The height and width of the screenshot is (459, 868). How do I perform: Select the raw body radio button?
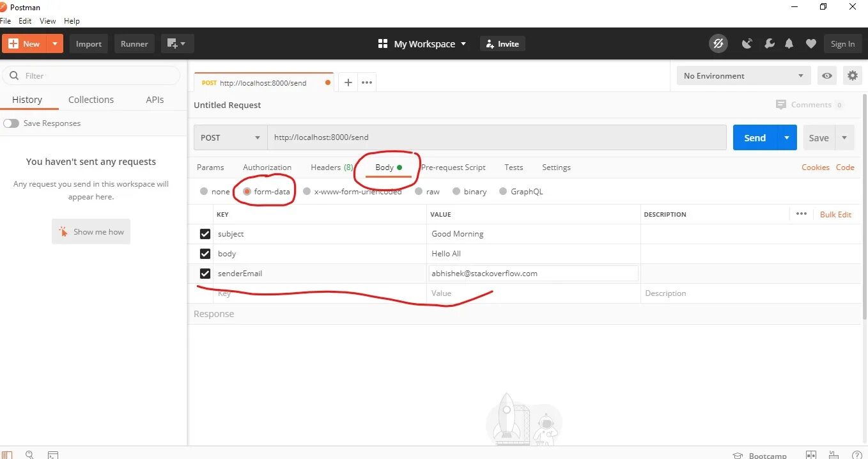pos(419,191)
